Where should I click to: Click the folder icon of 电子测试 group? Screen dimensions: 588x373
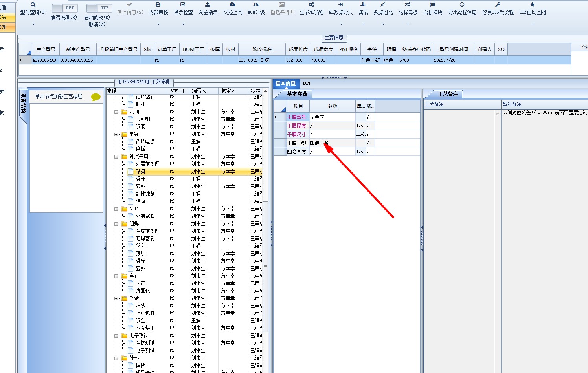click(124, 336)
